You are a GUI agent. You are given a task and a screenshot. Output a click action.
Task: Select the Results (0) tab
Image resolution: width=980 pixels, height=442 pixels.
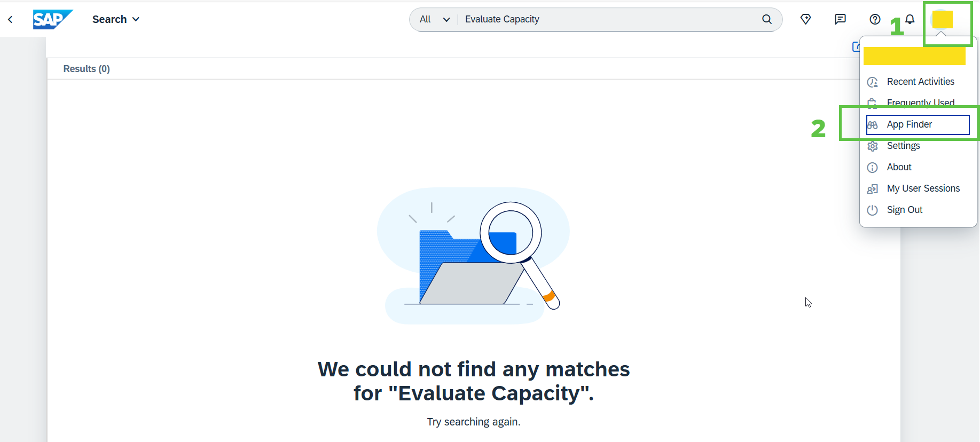[x=87, y=69]
